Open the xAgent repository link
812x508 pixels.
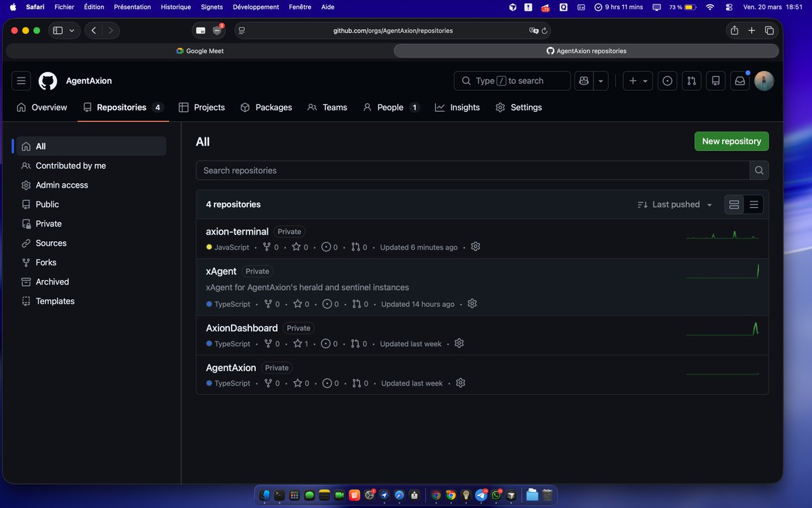pyautogui.click(x=221, y=271)
